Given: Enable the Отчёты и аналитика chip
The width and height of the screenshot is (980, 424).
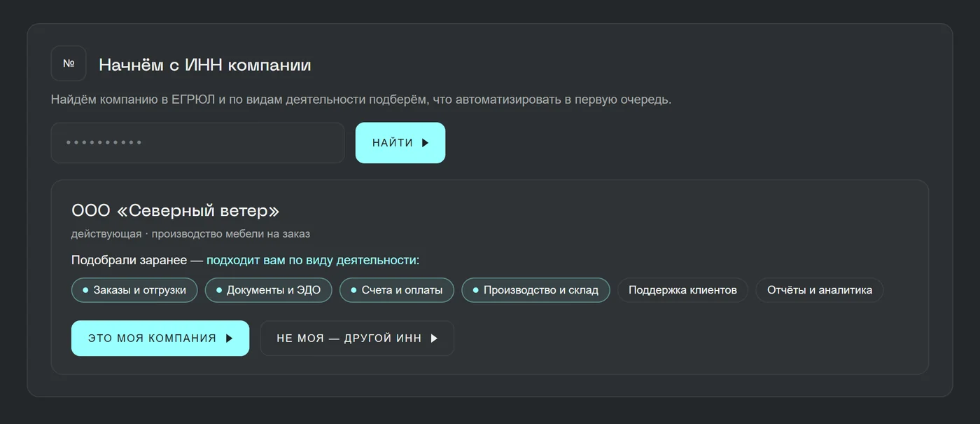Looking at the screenshot, I should click(820, 290).
